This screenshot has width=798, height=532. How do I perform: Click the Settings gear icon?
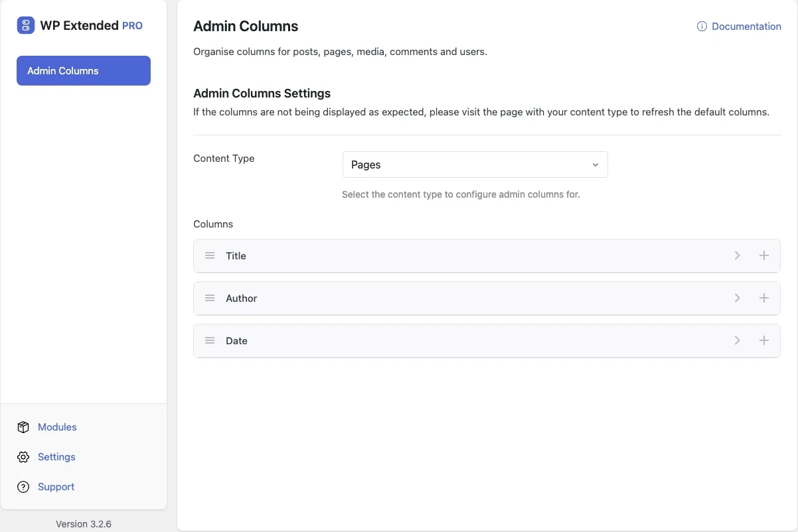tap(23, 457)
